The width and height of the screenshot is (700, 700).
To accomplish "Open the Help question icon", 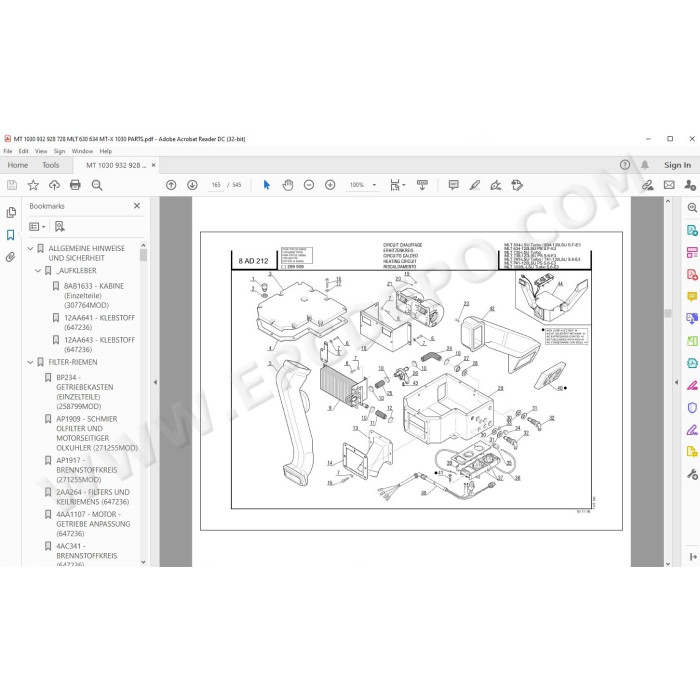I will coord(625,165).
